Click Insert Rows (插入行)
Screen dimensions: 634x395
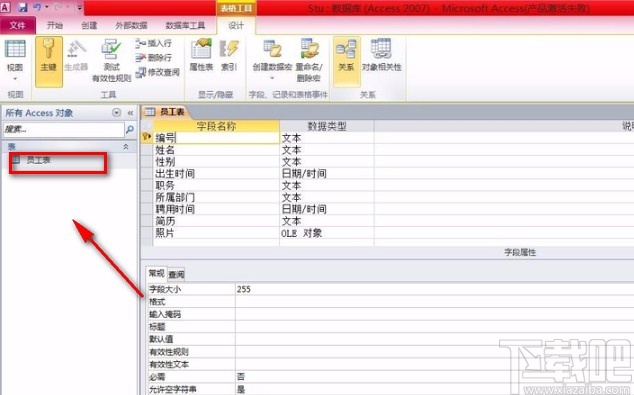[x=154, y=43]
